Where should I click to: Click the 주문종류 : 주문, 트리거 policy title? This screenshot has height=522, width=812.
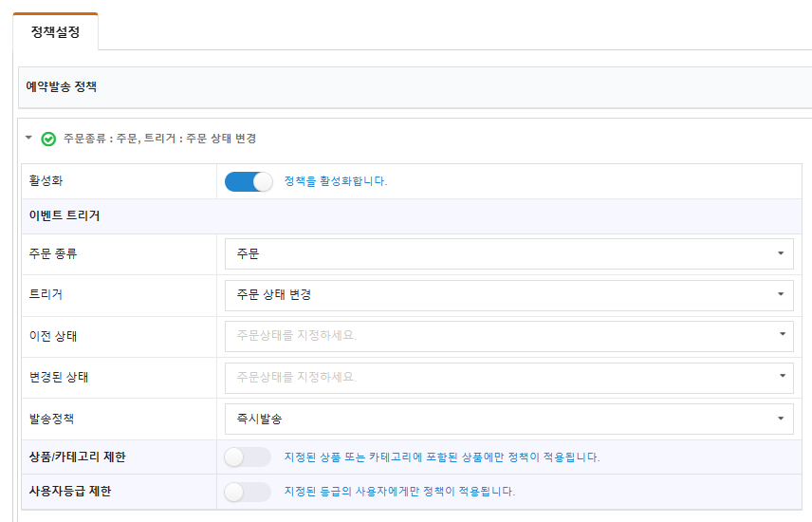click(160, 139)
